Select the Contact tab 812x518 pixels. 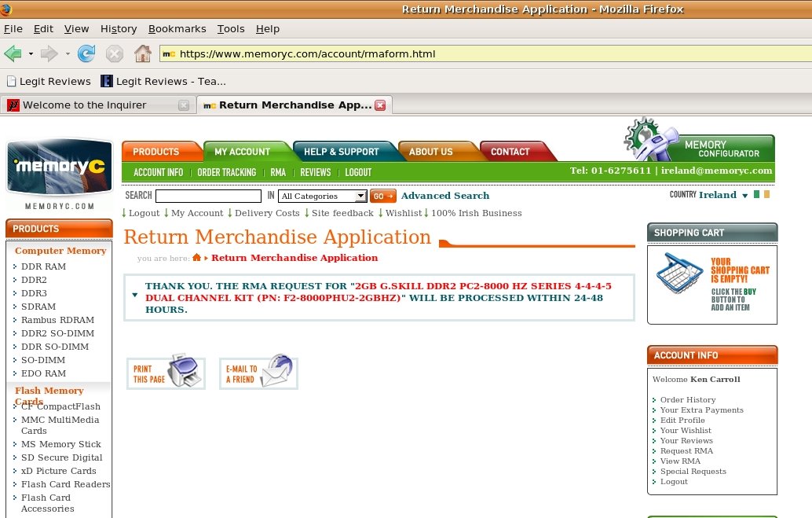point(515,152)
